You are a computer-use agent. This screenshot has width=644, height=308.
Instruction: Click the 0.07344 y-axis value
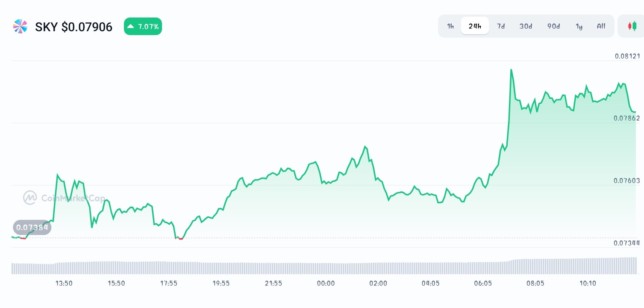click(x=627, y=243)
